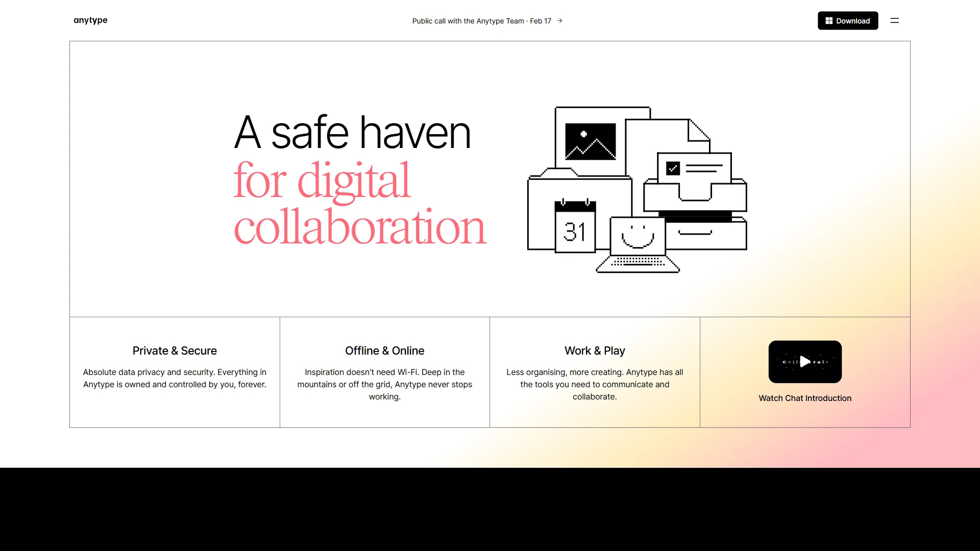Viewport: 980px width, 551px height.
Task: Click the Download button
Action: point(848,21)
